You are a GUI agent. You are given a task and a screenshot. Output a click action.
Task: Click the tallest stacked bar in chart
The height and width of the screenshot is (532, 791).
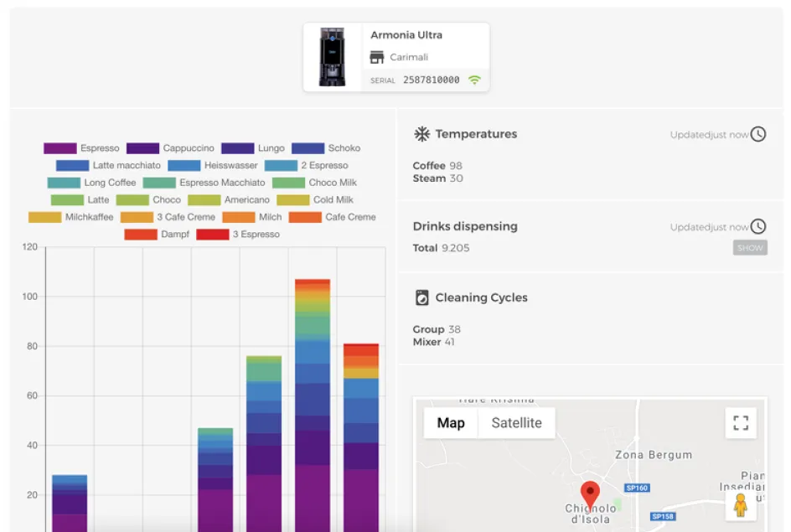[313, 402]
